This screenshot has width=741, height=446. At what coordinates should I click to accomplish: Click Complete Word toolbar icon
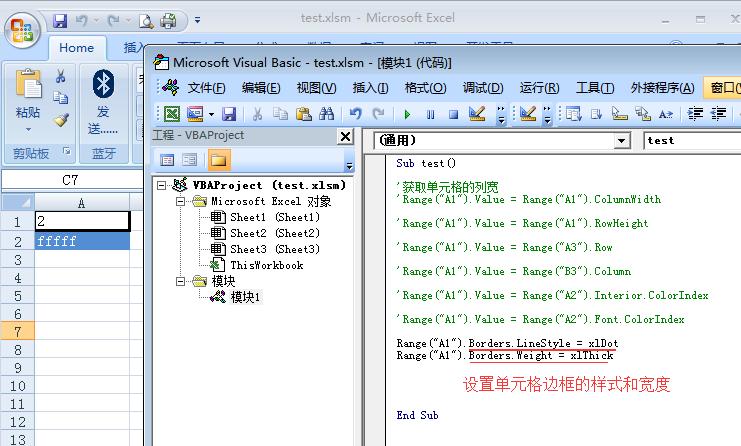click(x=666, y=114)
